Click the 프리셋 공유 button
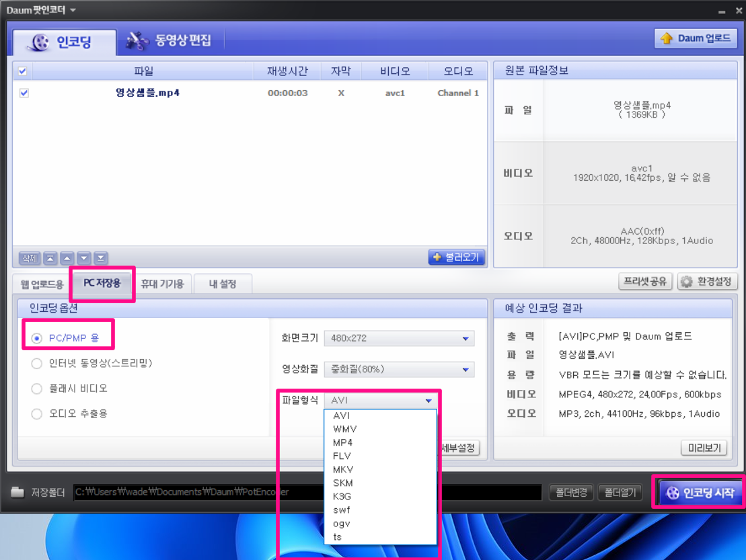Screen dimensions: 746x560 (644, 282)
